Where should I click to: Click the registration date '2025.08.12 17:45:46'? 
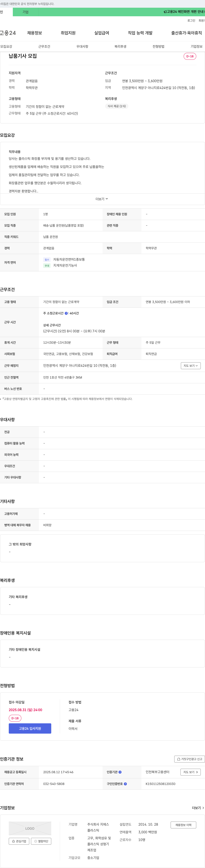click(58, 772)
